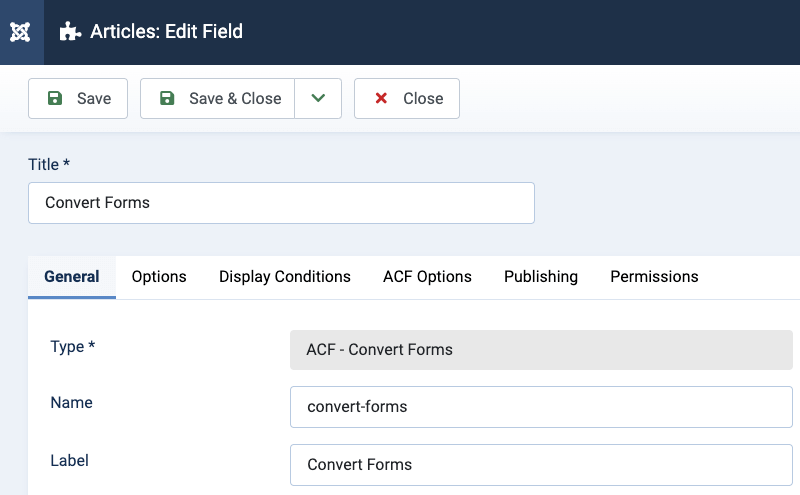Click the Title * label
800x495 pixels.
click(49, 164)
